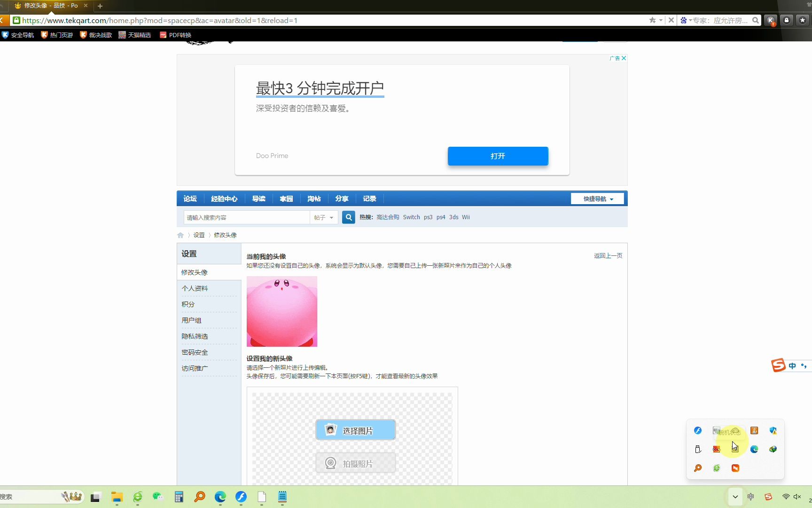Image resolution: width=812 pixels, height=508 pixels.
Task: Open the 论坛 nav tab
Action: tap(190, 199)
